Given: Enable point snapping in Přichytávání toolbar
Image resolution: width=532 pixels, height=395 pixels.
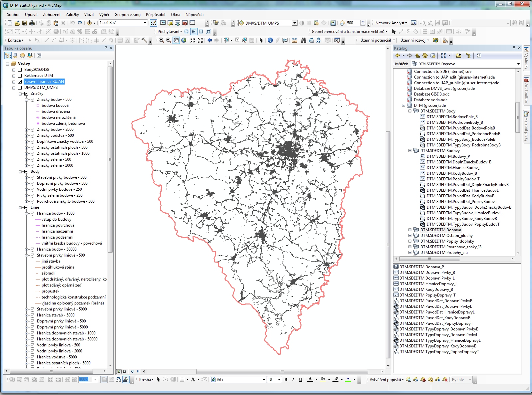Looking at the screenshot, I should [187, 32].
